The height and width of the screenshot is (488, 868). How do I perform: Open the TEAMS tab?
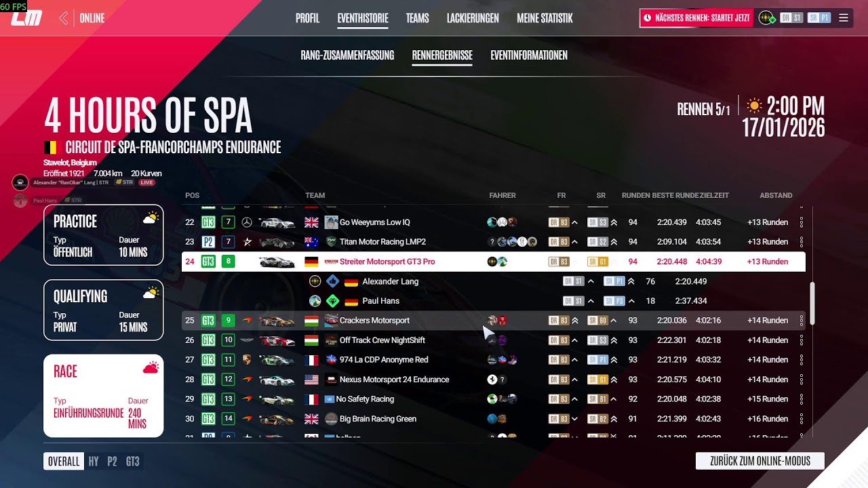pyautogui.click(x=418, y=18)
